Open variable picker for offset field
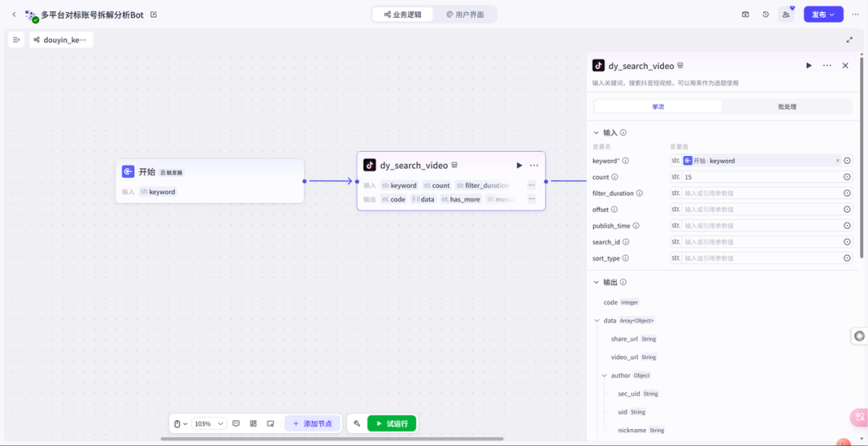 (846, 210)
